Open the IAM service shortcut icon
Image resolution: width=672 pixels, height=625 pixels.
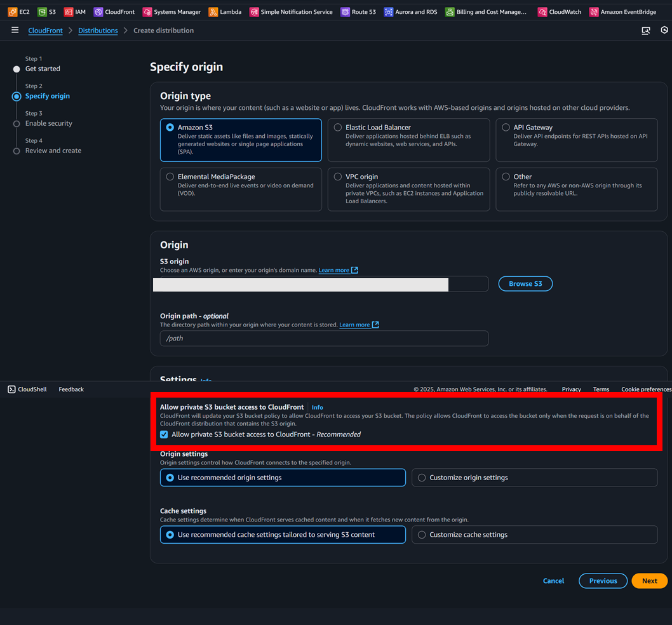68,12
